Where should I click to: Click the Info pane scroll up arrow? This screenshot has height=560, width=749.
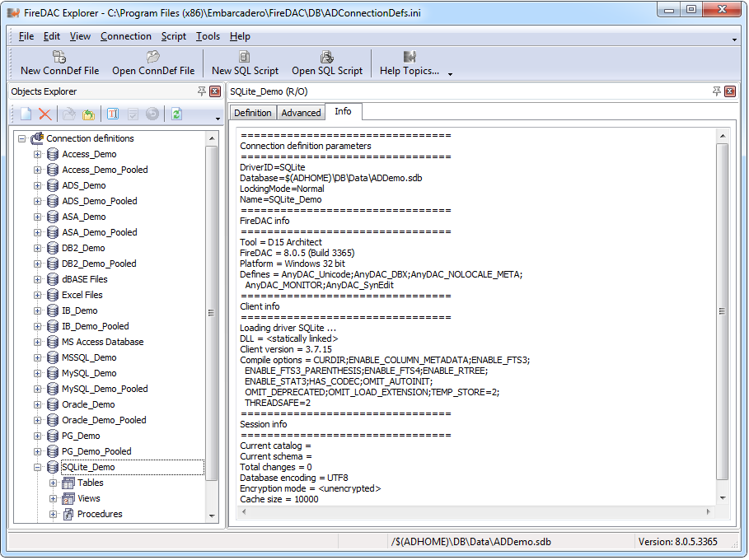(723, 136)
